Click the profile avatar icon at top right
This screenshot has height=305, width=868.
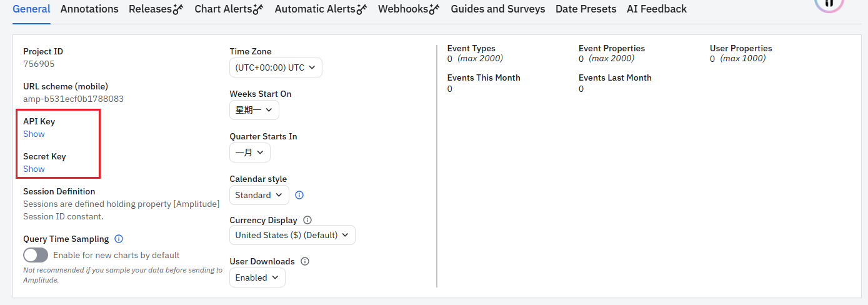(829, 4)
